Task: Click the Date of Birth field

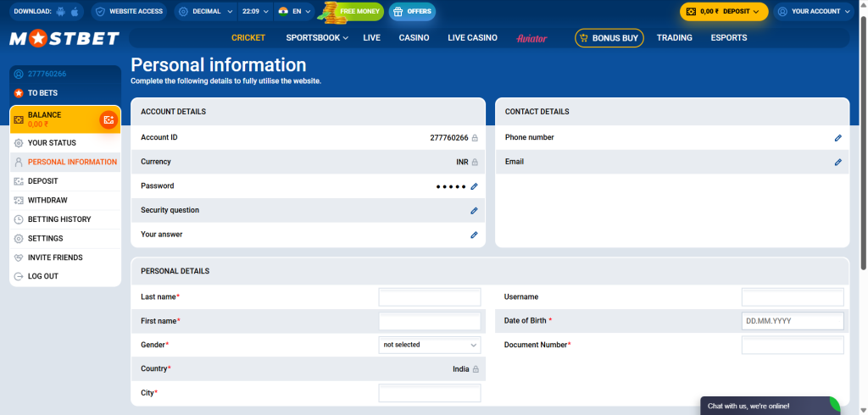Action: tap(793, 321)
